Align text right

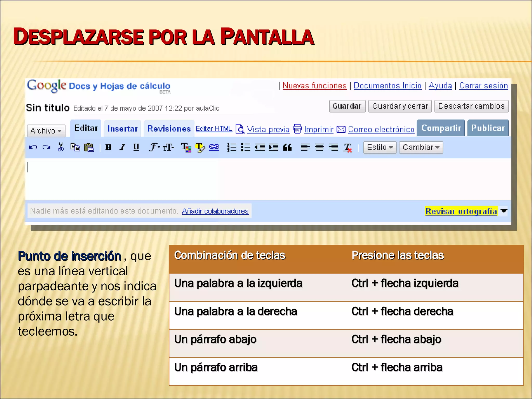click(x=333, y=147)
